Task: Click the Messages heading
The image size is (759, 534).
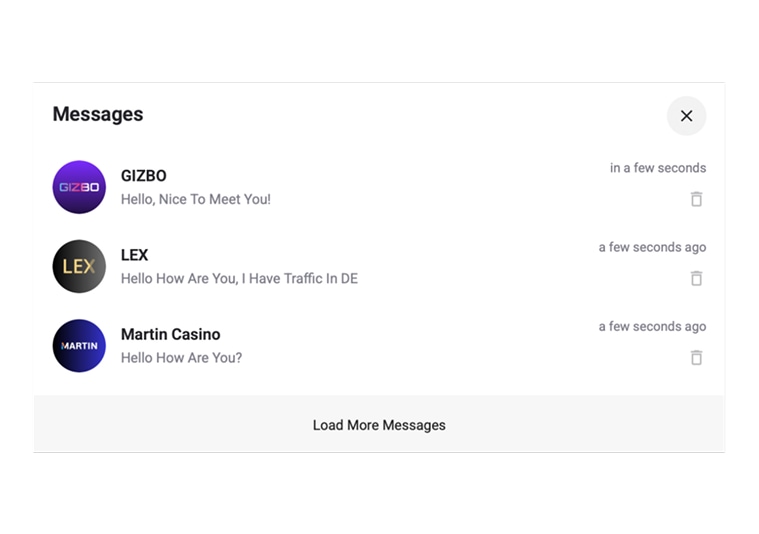Action: pos(97,114)
